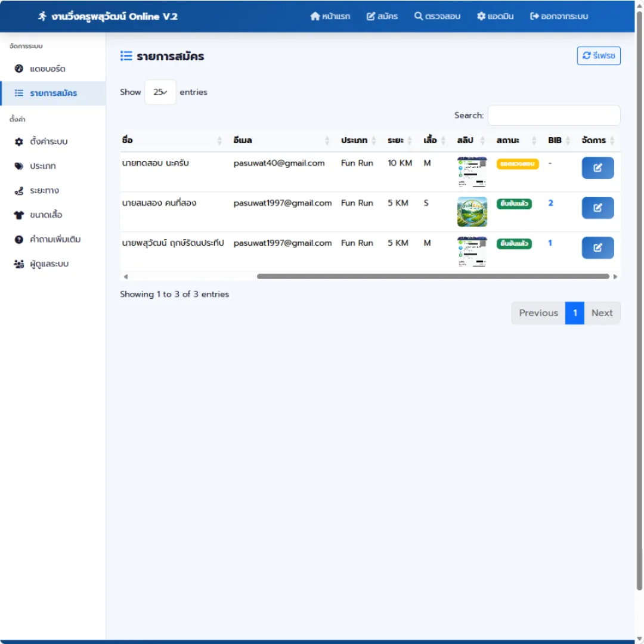Click the horizontal table scrollbar thumb

point(433,277)
